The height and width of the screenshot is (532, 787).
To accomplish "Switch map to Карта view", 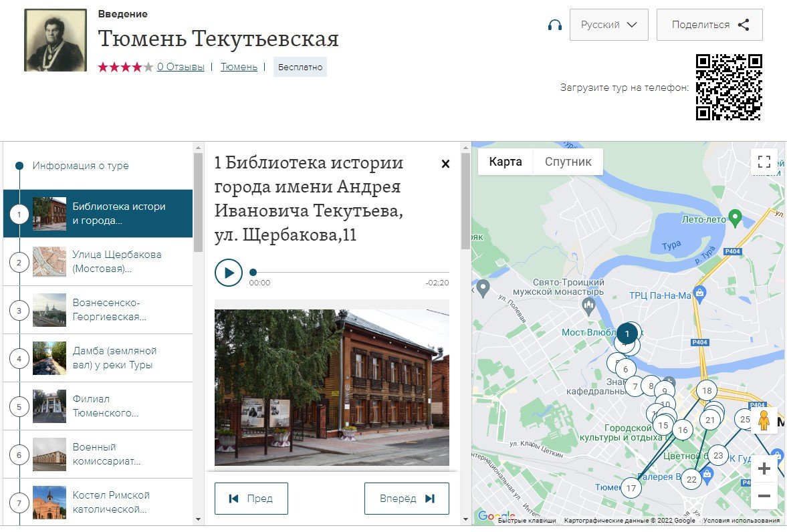I will pos(505,162).
